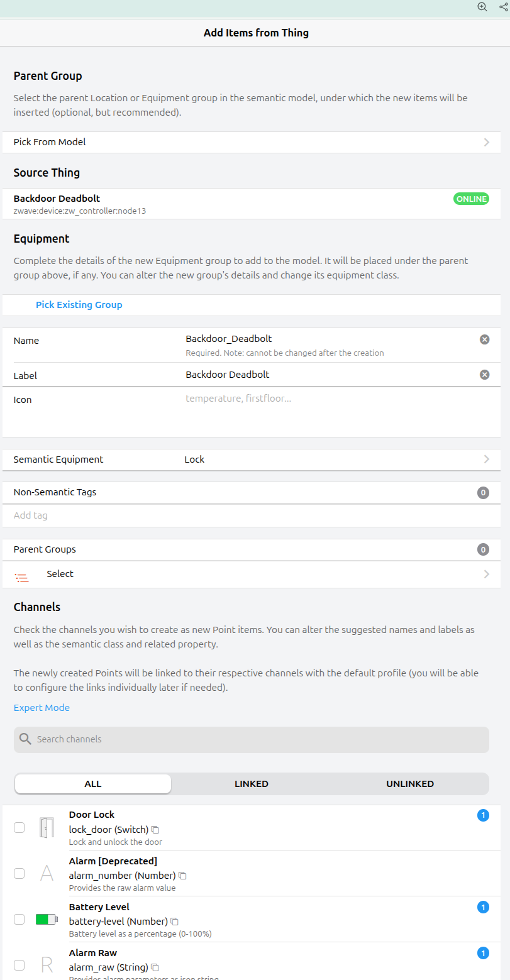Click the zoom magnifier icon at top

coord(482,7)
